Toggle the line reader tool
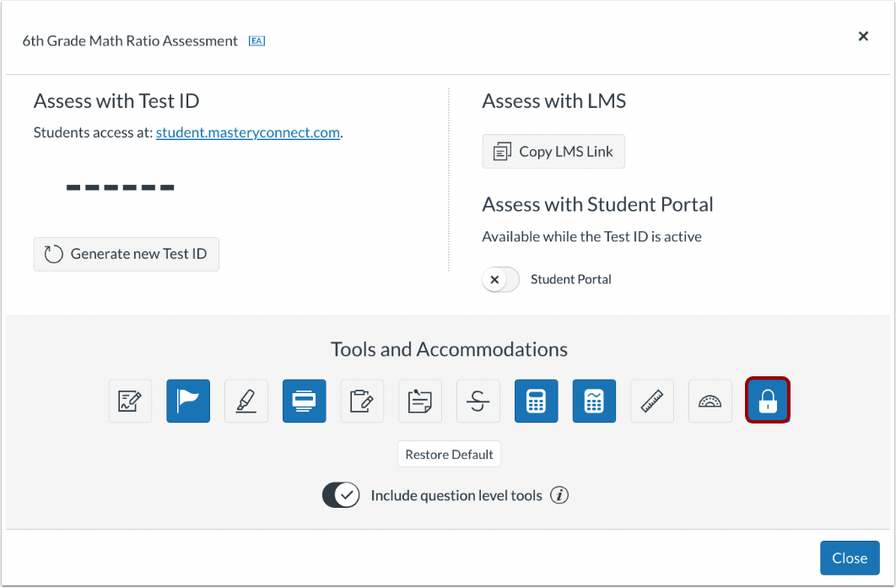 tap(305, 401)
